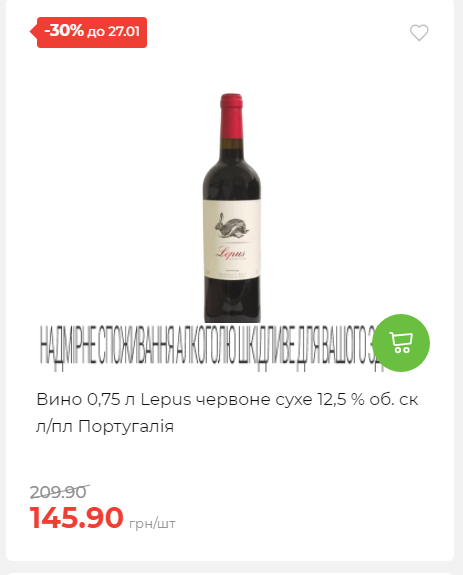Screen dimensions: 463x575
Task: Click the red sale price 145.90
Action: click(x=76, y=517)
